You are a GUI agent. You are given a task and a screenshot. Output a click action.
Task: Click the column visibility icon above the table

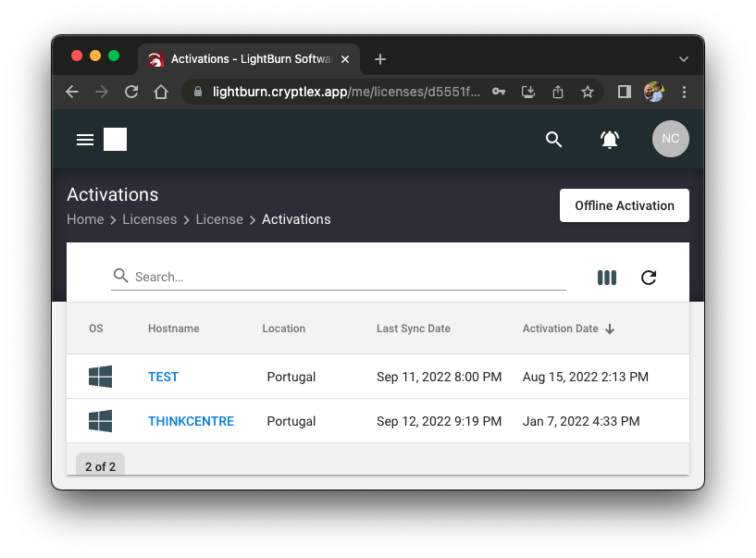click(x=607, y=277)
